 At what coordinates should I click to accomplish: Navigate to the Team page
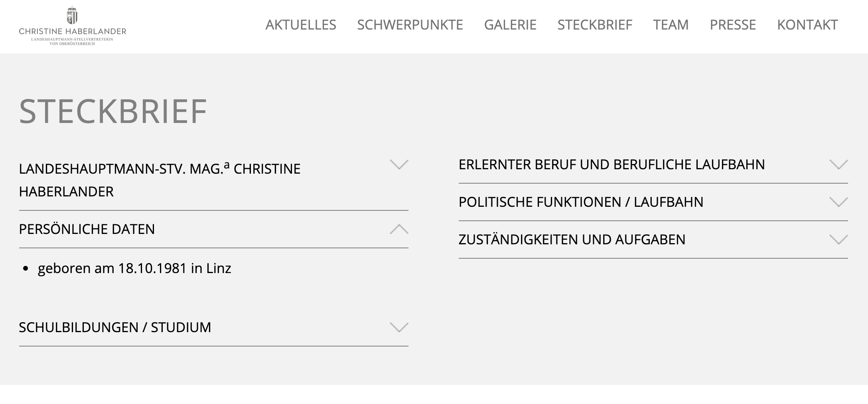(671, 25)
